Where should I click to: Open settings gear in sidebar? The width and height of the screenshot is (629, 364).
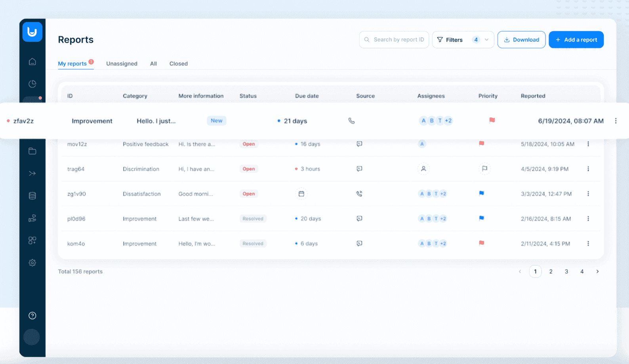pyautogui.click(x=32, y=263)
